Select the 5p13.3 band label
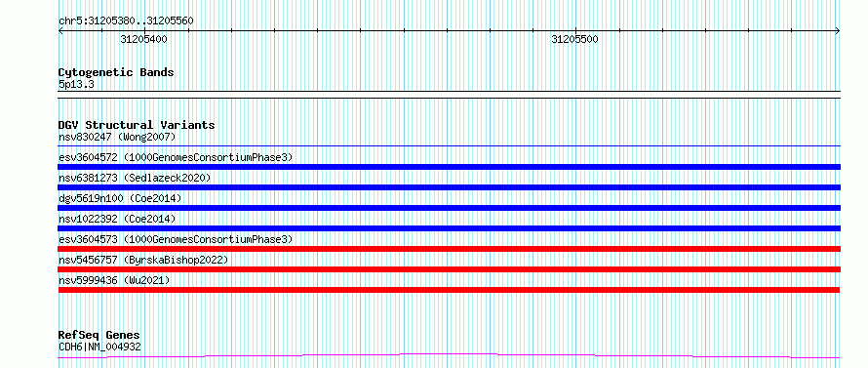The height and width of the screenshot is (368, 868). pos(76,84)
